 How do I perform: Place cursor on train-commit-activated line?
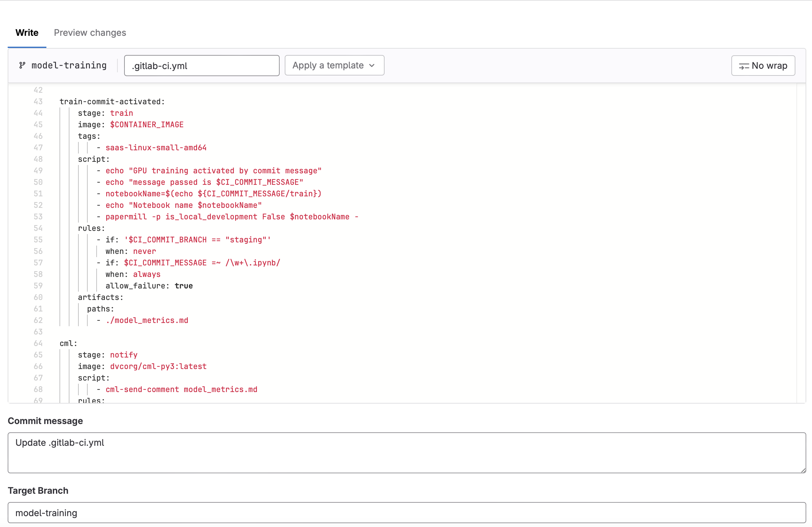[x=112, y=102]
